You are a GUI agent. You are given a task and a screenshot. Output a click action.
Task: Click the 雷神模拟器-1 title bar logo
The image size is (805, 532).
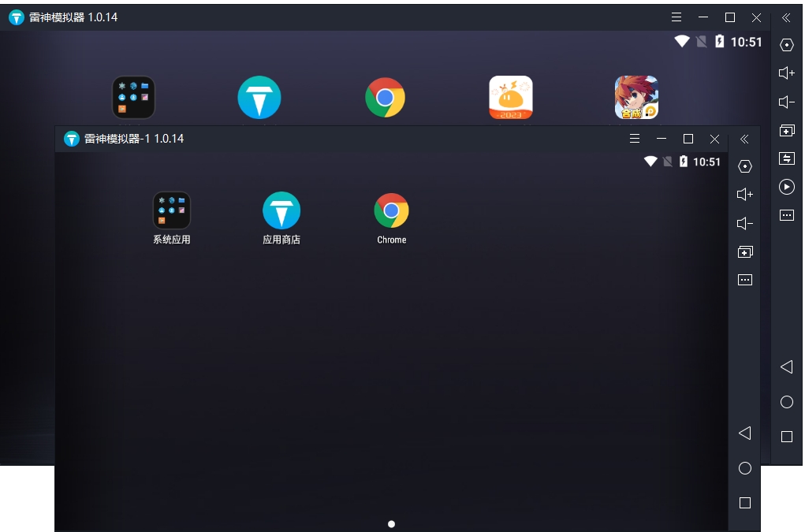pos(72,139)
